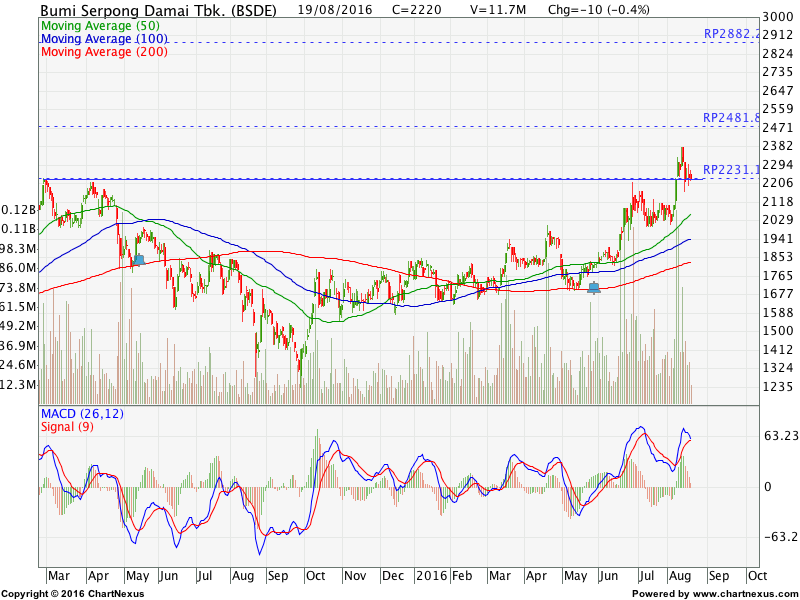Click the '24.6M' volume axis label
The height and width of the screenshot is (600, 800).
18,365
